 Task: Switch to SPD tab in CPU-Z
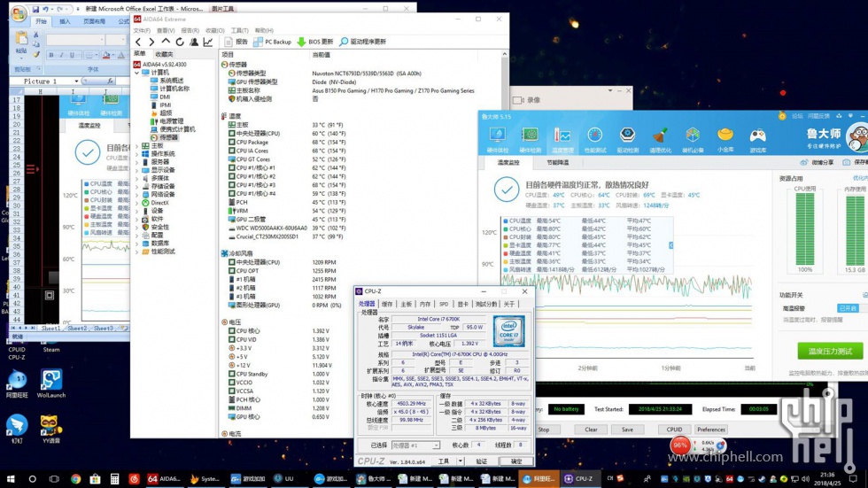[444, 305]
